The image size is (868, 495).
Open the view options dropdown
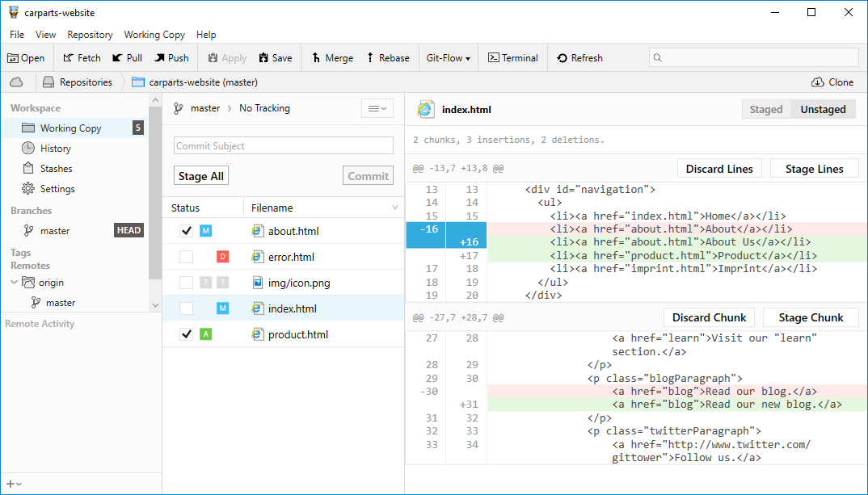[377, 108]
